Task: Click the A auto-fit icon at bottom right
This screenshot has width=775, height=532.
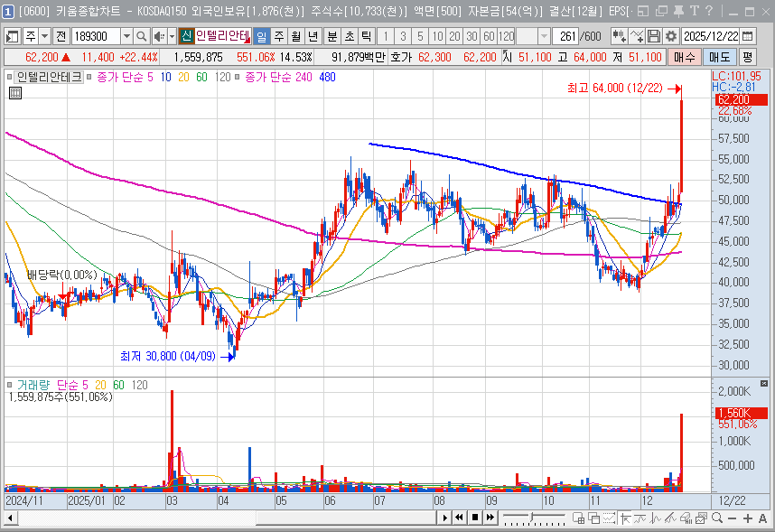Action: [x=762, y=518]
